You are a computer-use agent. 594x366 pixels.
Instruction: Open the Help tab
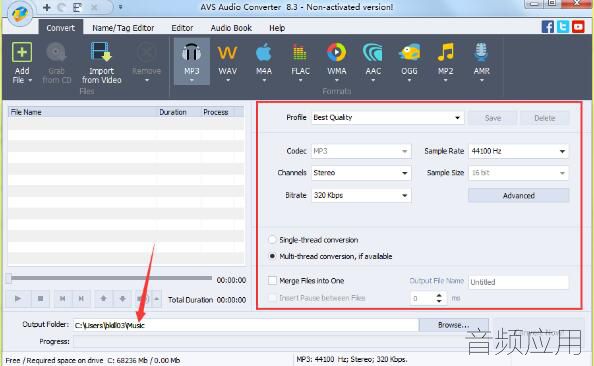[277, 28]
